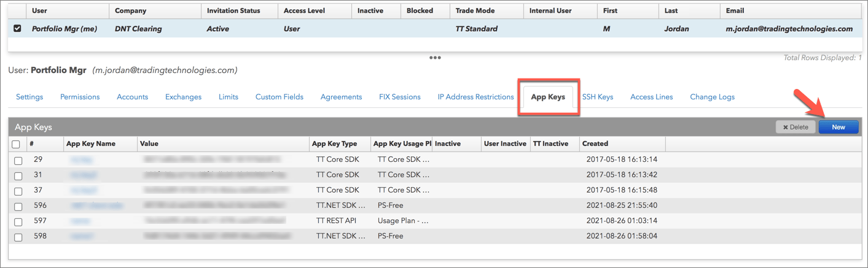Check the box for App Key 597
Viewport: 868px width, 268px height.
(18, 221)
